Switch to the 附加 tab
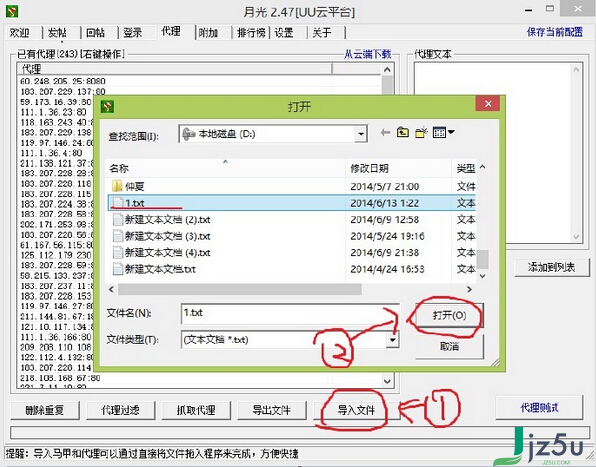Screen dimensions: 596x467 point(208,33)
